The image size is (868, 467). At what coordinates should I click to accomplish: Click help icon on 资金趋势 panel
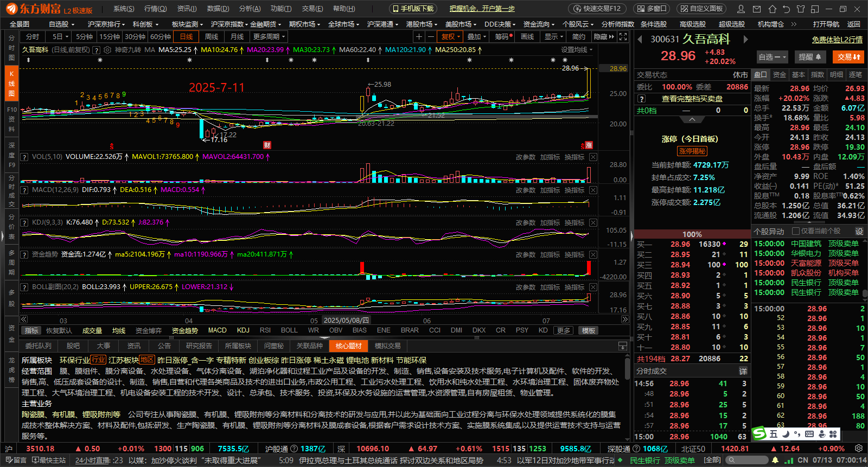pos(24,254)
